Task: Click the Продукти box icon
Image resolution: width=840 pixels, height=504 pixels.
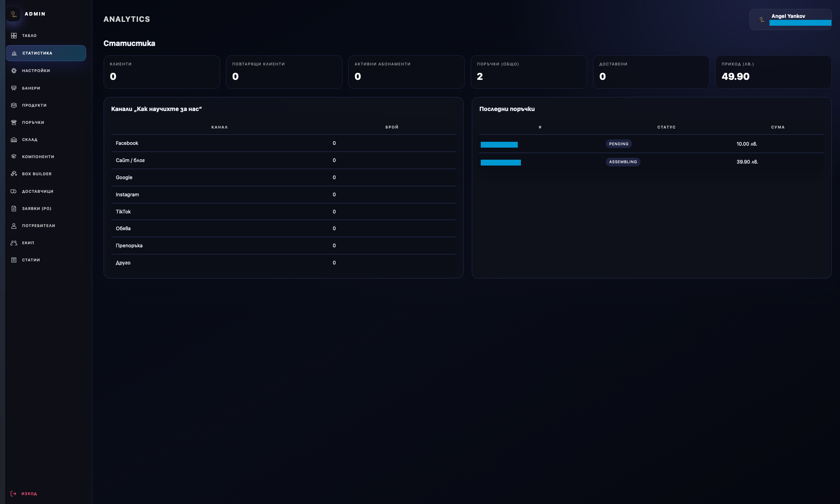Action: pos(14,105)
